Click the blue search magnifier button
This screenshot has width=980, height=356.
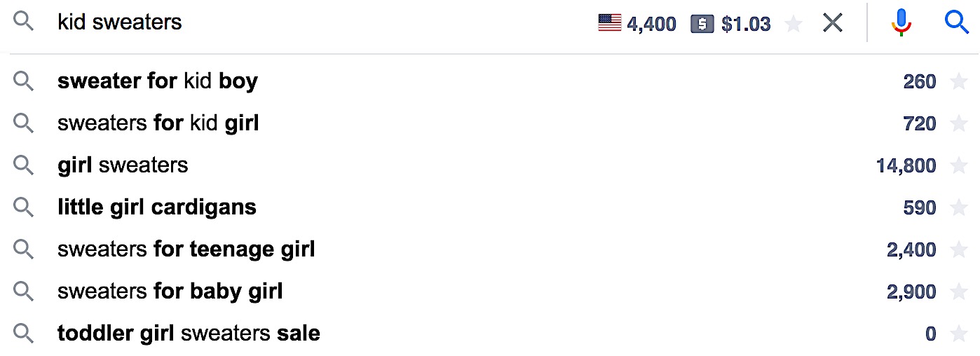click(x=957, y=23)
